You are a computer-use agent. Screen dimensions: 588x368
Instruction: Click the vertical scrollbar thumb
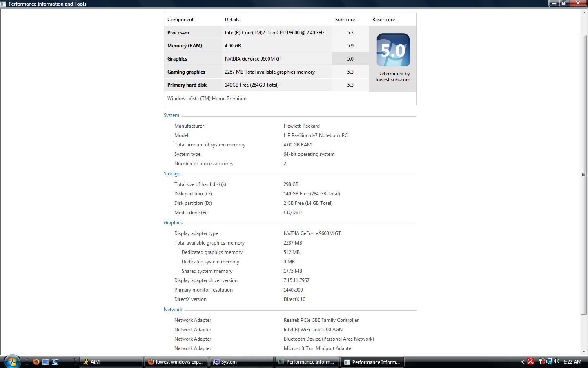click(584, 175)
